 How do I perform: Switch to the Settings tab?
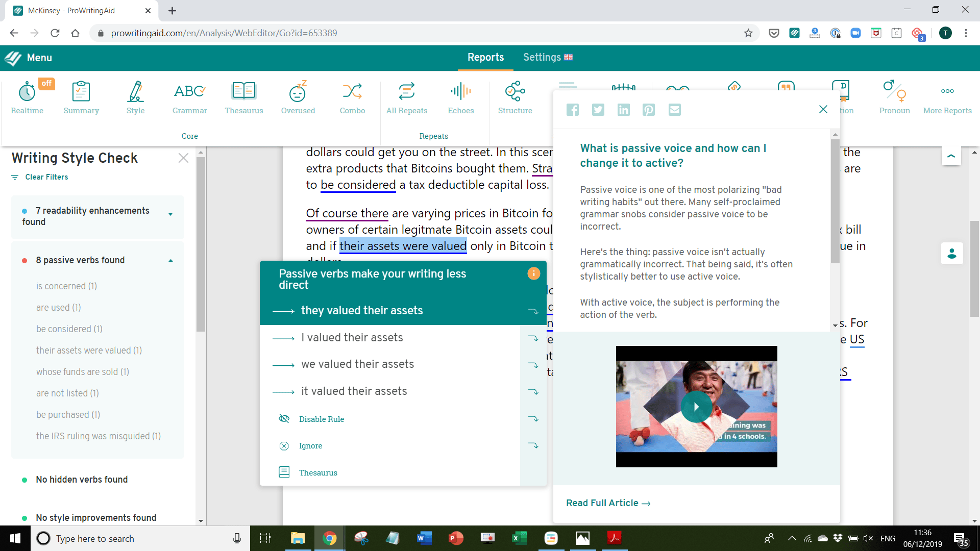(543, 57)
